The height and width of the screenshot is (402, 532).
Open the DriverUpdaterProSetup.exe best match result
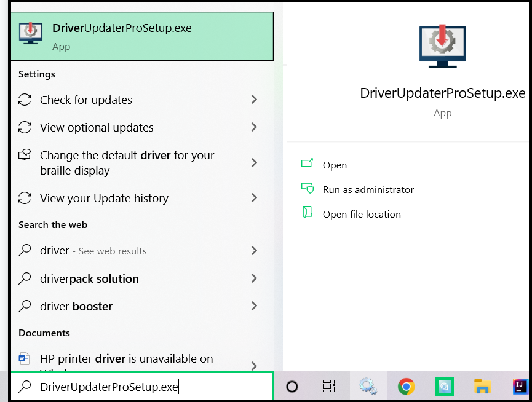142,36
